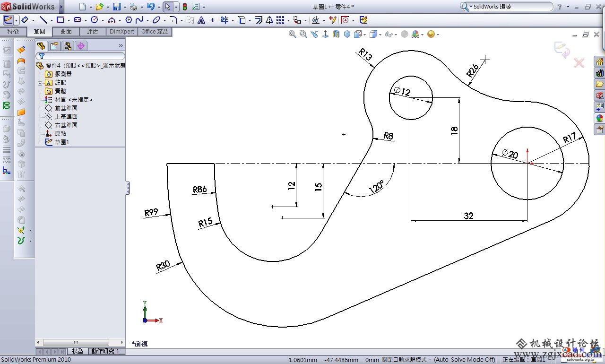Click the Section View icon
The height and width of the screenshot is (364, 605).
point(336,34)
